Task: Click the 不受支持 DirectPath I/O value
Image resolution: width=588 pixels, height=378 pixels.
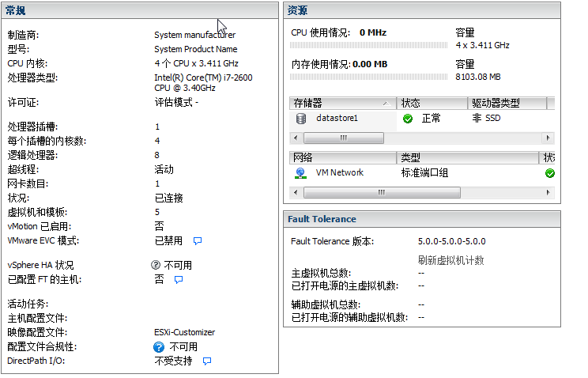Action: [173, 361]
